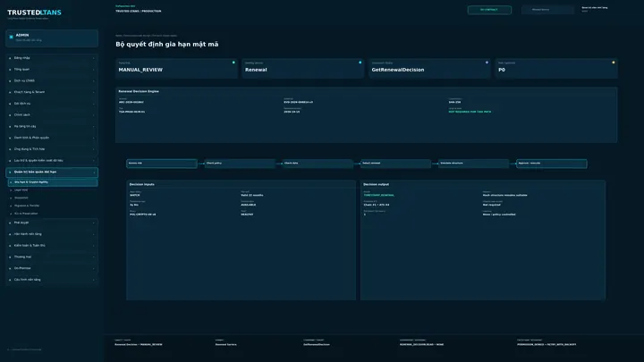Click the status dot on MANUAL_REVIEW card

pos(233,63)
